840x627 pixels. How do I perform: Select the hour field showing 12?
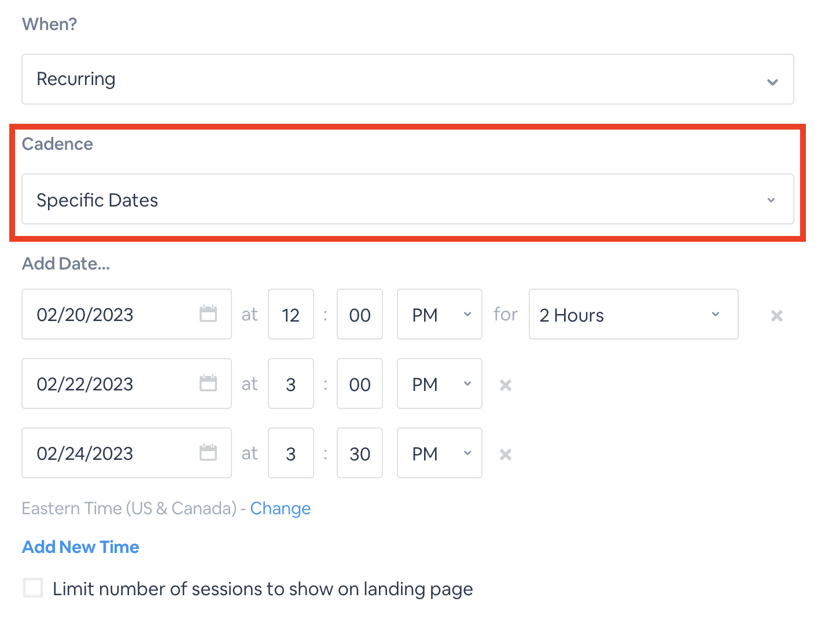click(x=291, y=314)
